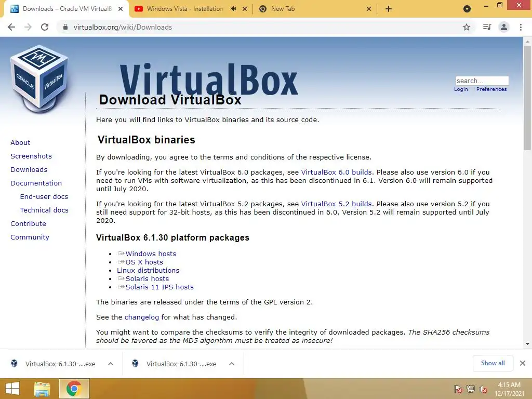Screen dimensions: 532x399
Task: Click the browser back arrow
Action: (x=11, y=27)
